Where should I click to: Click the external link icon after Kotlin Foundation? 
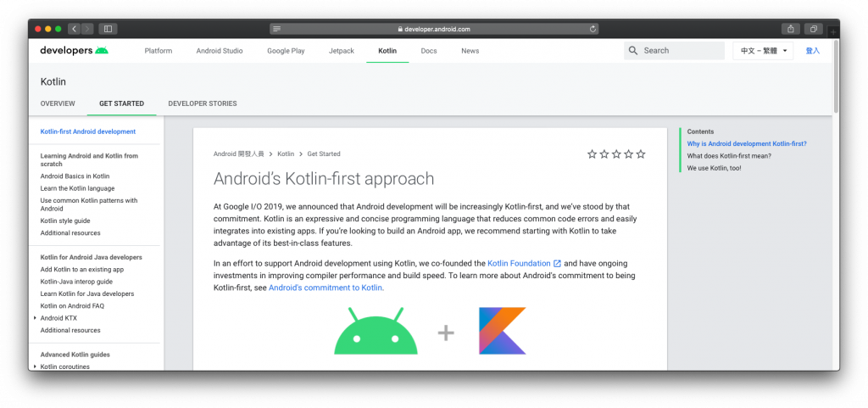pyautogui.click(x=558, y=264)
